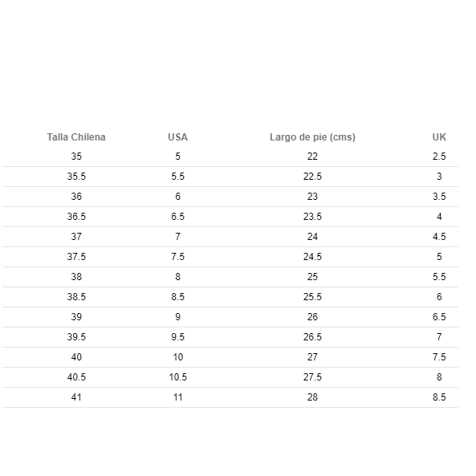
Task: Click foot length value 22.5
Action: (312, 177)
